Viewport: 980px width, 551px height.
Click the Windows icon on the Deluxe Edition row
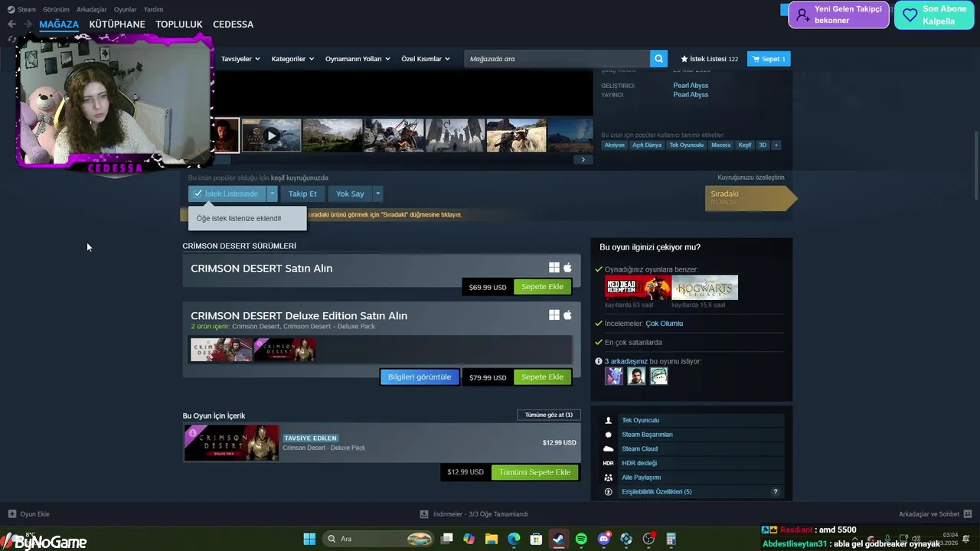pos(554,315)
